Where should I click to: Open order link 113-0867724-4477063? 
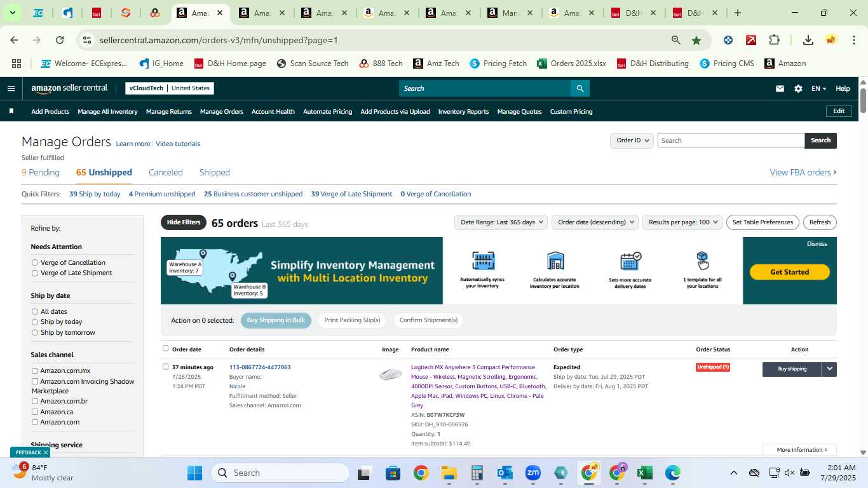(260, 367)
